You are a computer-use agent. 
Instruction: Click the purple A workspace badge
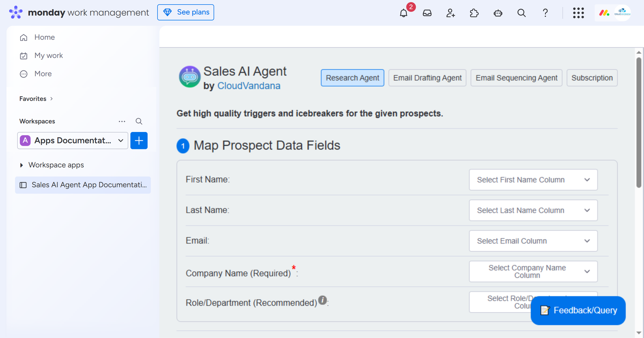pos(25,140)
